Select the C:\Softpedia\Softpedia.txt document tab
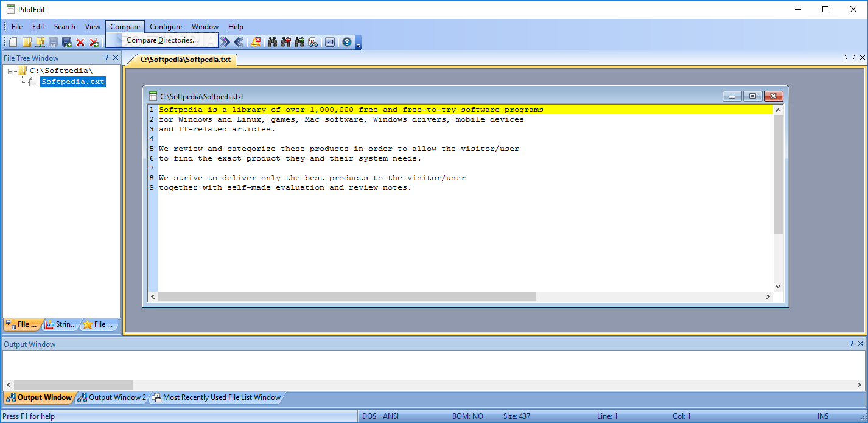The width and height of the screenshot is (868, 423). [x=185, y=60]
